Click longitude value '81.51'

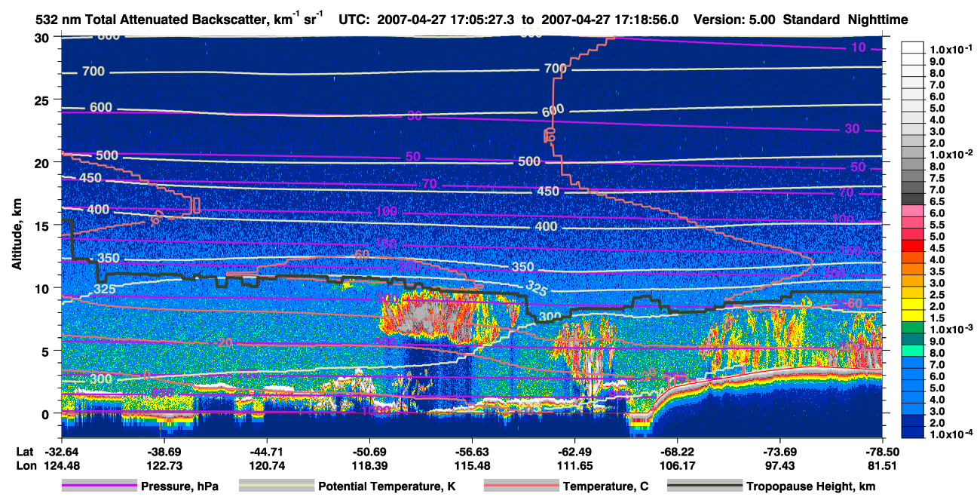[883, 465]
